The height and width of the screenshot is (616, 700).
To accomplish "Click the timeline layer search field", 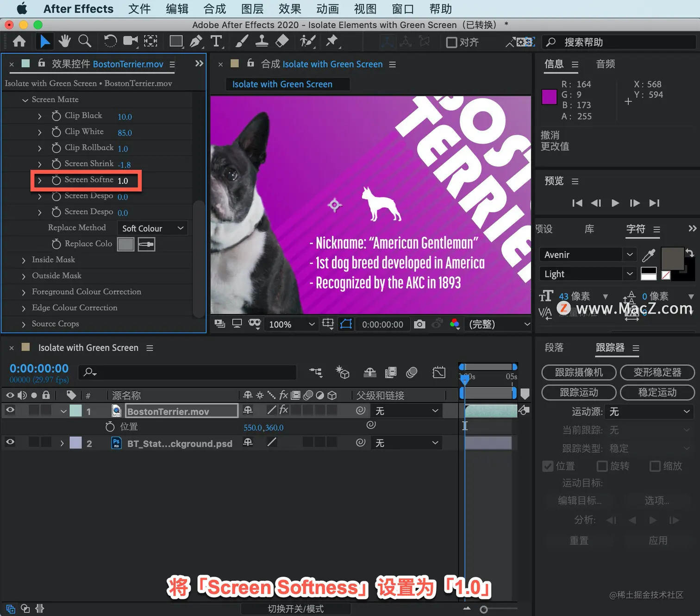I will [x=187, y=372].
